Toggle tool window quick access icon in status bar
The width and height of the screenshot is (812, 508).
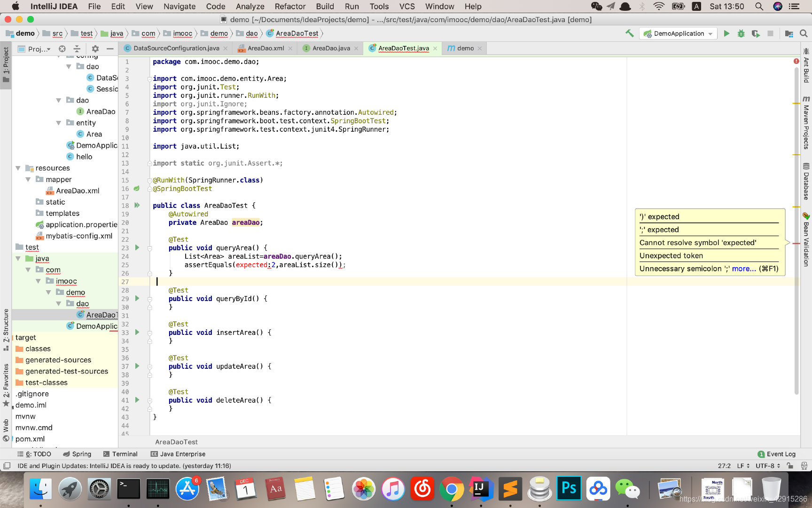[x=7, y=466]
